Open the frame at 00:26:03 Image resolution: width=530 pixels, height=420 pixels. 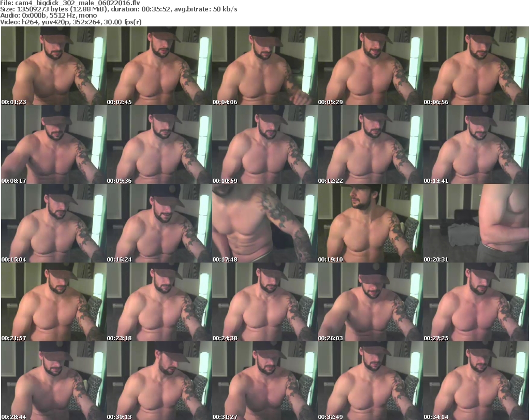(x=371, y=302)
